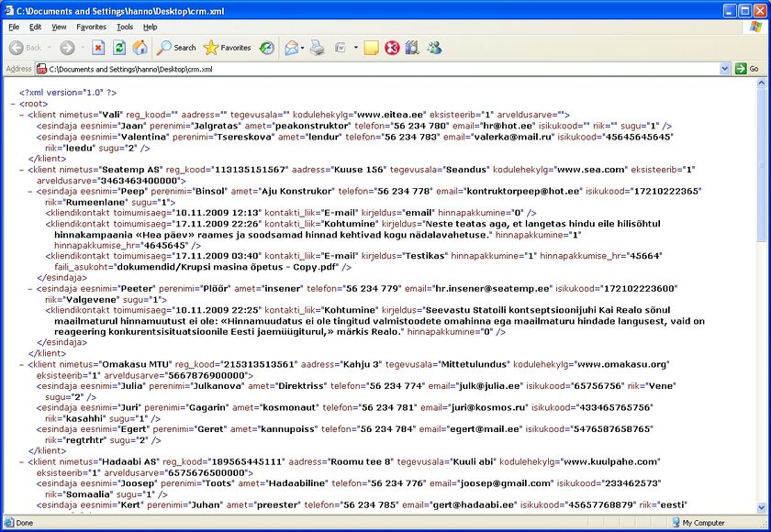
Task: Collapse the klient Omakasu MTU node
Action: click(22, 364)
